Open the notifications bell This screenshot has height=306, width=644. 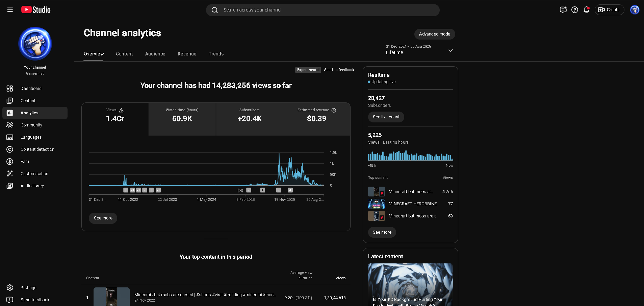pos(587,10)
